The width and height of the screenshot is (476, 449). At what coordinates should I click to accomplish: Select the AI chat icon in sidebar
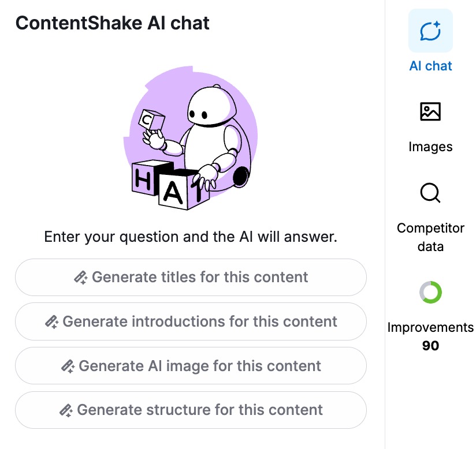click(x=430, y=30)
